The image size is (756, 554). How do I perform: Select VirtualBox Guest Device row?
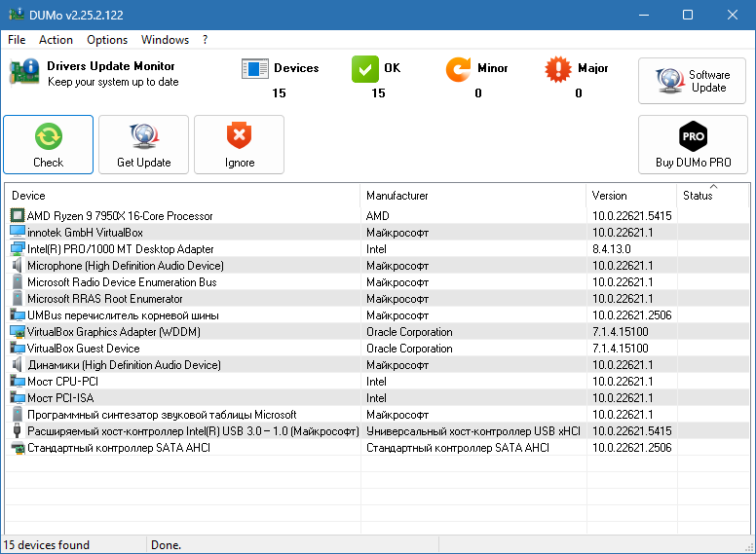(378, 349)
